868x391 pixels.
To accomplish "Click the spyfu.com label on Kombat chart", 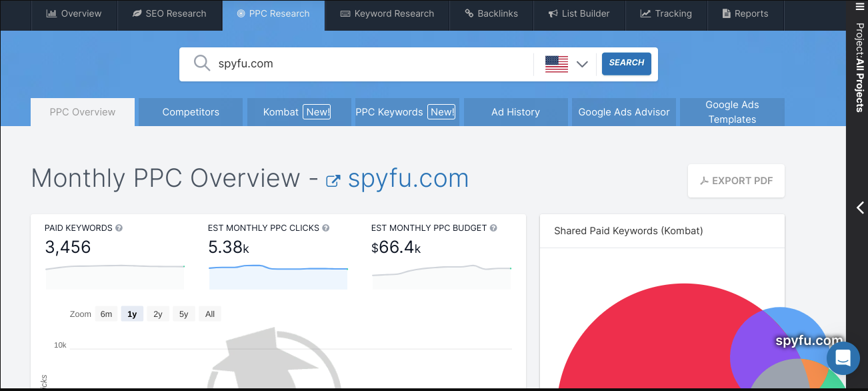I will [809, 341].
